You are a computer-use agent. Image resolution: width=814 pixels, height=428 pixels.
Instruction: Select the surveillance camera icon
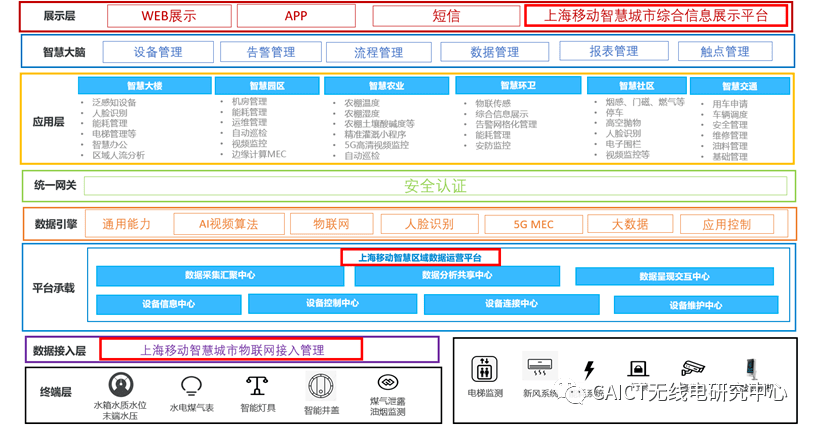(693, 369)
